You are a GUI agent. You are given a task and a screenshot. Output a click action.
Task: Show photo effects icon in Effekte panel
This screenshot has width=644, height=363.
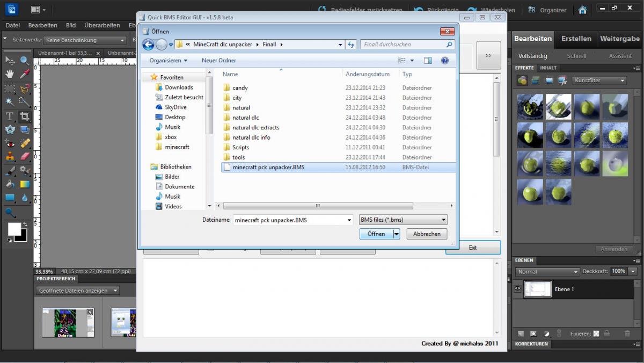pos(549,81)
